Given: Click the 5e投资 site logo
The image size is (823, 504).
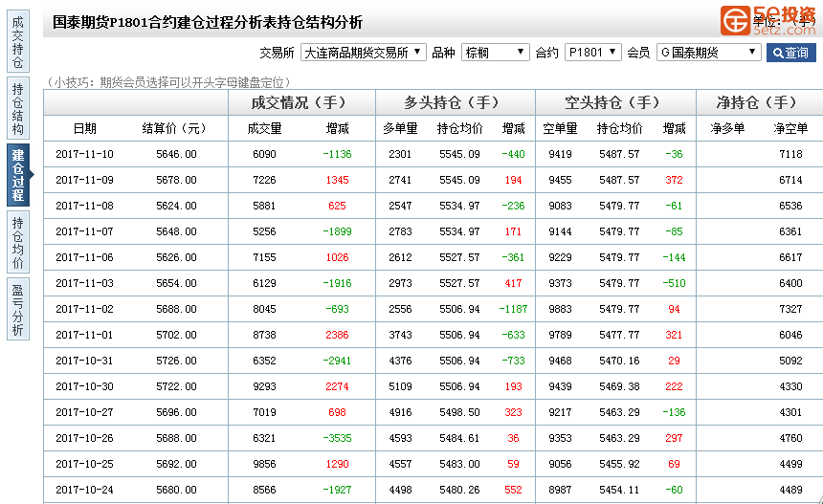Looking at the screenshot, I should click(x=767, y=20).
